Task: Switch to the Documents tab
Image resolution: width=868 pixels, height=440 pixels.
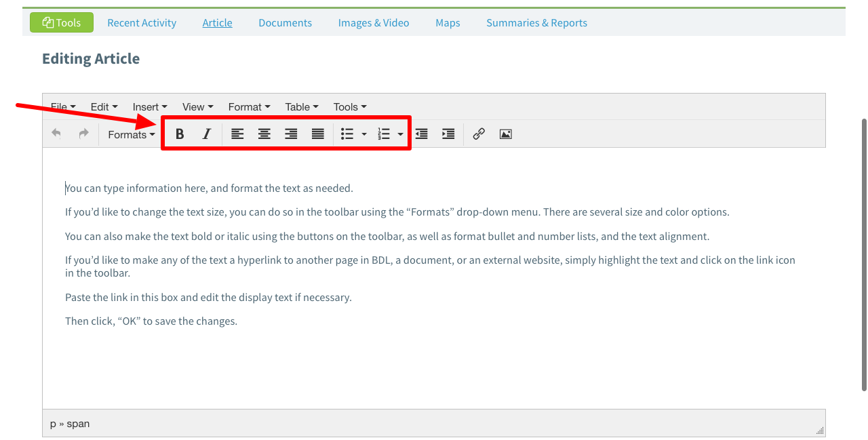Action: 285,23
